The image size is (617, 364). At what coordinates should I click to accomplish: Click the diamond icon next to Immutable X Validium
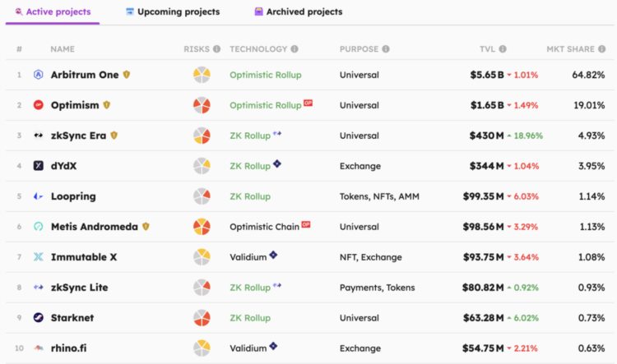pos(273,255)
